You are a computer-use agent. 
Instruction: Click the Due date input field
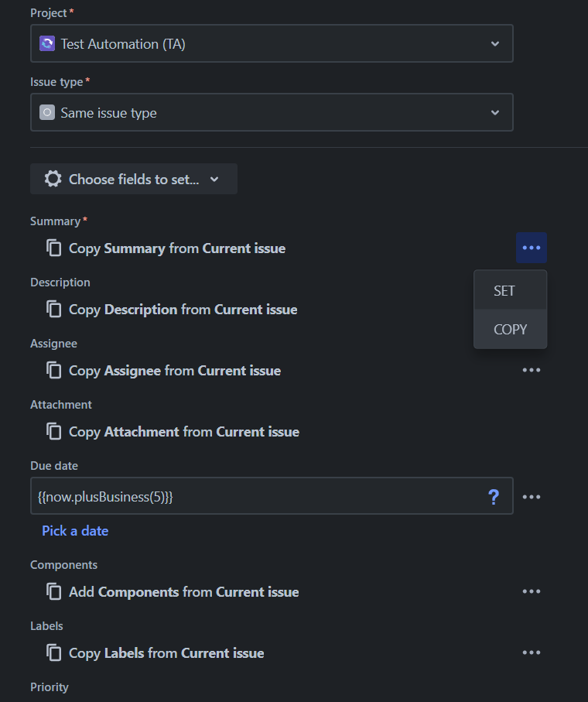coord(255,496)
